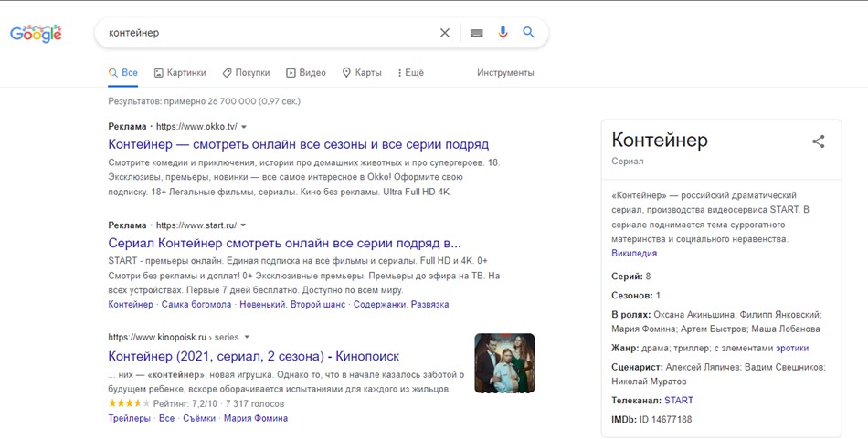Expand the Ещё more menu
This screenshot has height=439, width=868.
coord(411,72)
